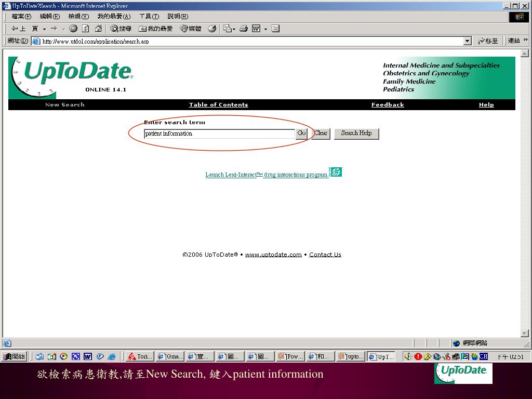
Task: Switch to the Pow... taskbar window
Action: tap(290, 356)
